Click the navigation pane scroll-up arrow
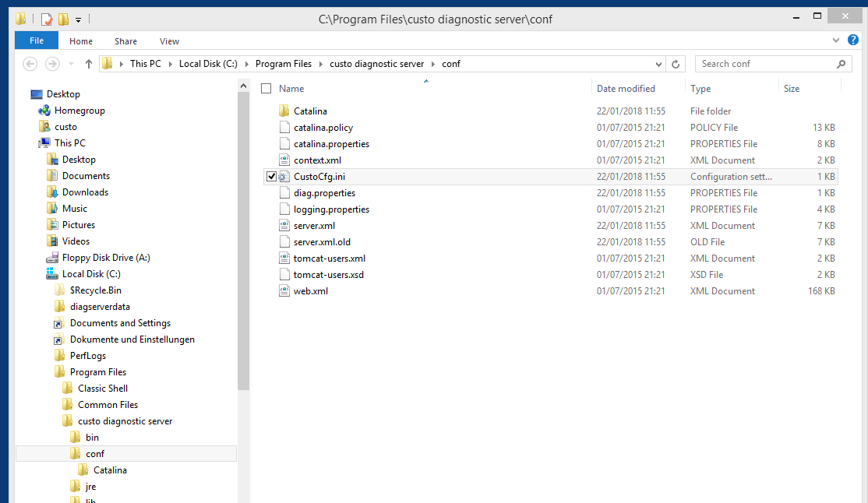Screen dimensions: 868x503 tap(243, 86)
